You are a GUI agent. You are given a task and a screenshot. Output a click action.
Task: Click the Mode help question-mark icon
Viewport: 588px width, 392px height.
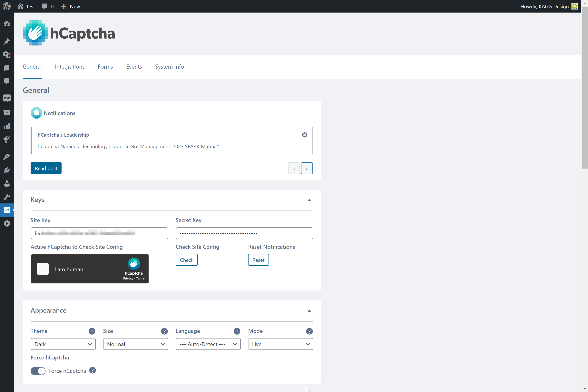[x=309, y=331]
